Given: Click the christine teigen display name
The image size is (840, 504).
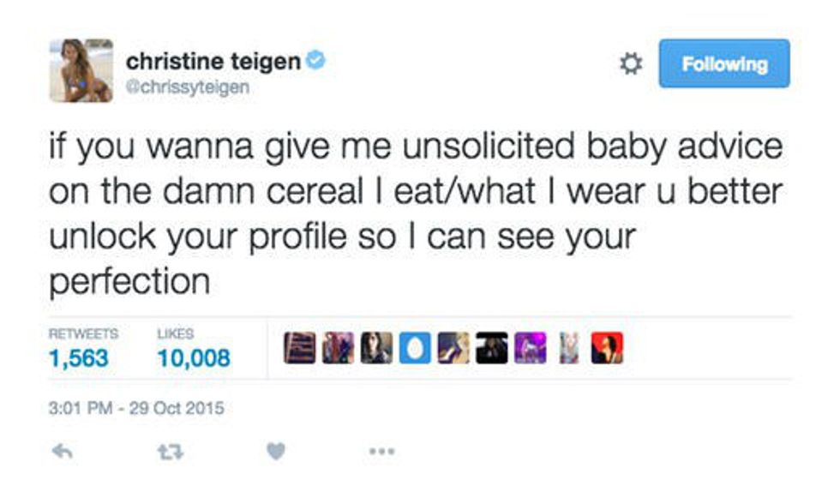Looking at the screenshot, I should [x=213, y=61].
